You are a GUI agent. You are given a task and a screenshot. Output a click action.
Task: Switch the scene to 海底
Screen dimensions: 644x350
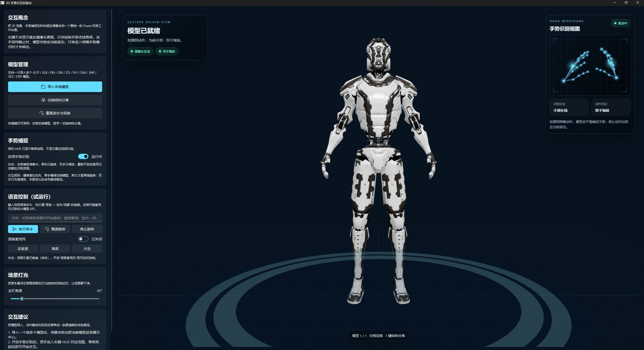point(55,249)
